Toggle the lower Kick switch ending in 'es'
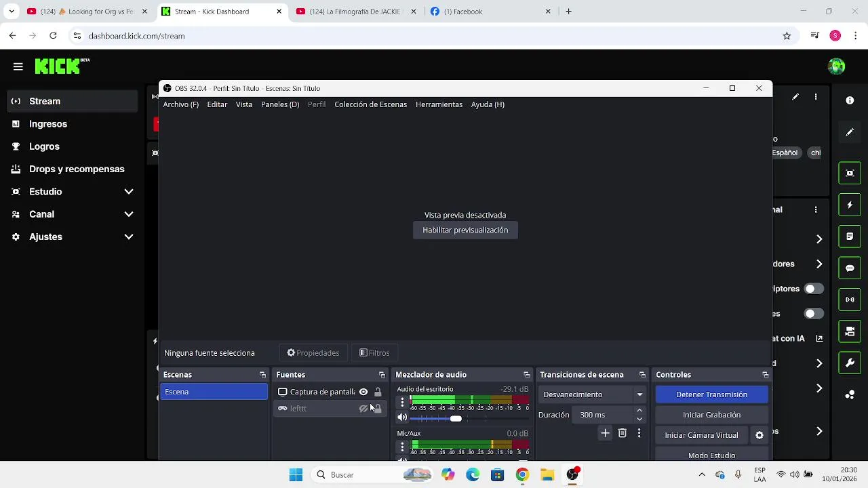Viewport: 868px width, 488px height. click(x=814, y=314)
